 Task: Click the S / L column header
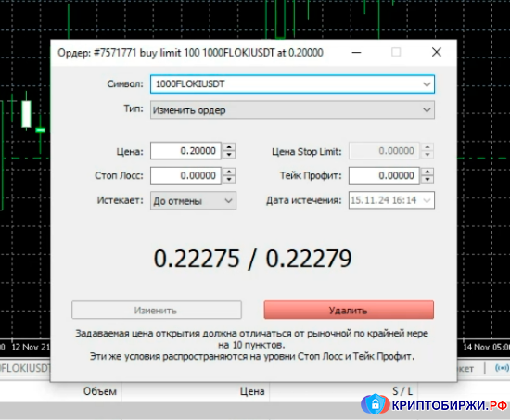(x=402, y=391)
